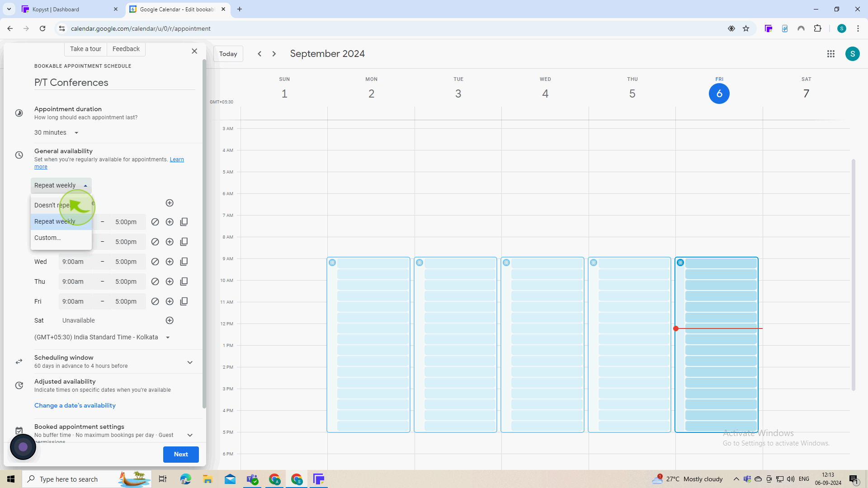868x488 pixels.
Task: Open weather widget in taskbar
Action: [x=687, y=479]
